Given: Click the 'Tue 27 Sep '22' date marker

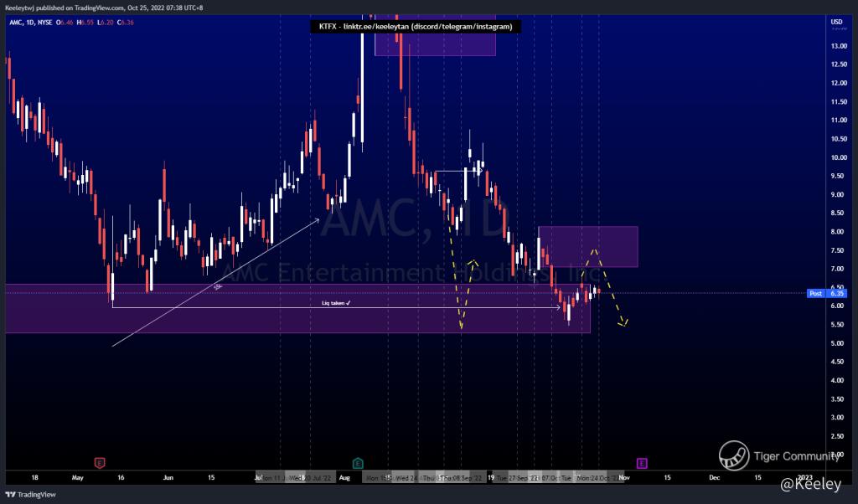Looking at the screenshot, I should [517, 478].
